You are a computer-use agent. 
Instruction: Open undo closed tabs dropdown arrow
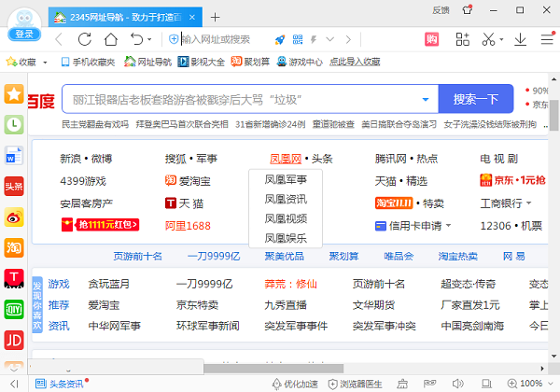point(149,39)
